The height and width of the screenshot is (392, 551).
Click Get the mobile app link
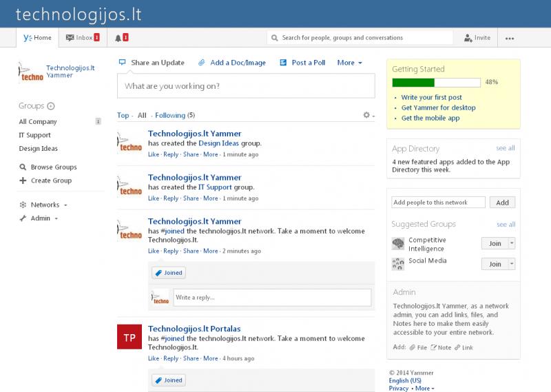coord(430,118)
